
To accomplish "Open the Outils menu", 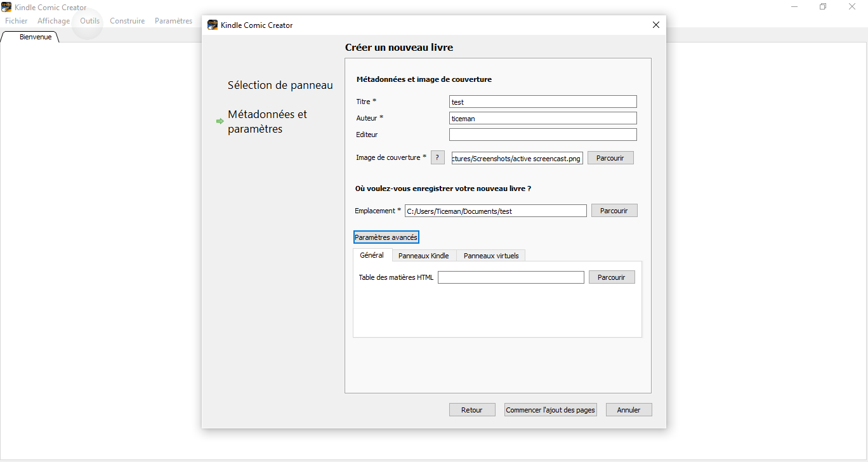I will click(x=90, y=21).
